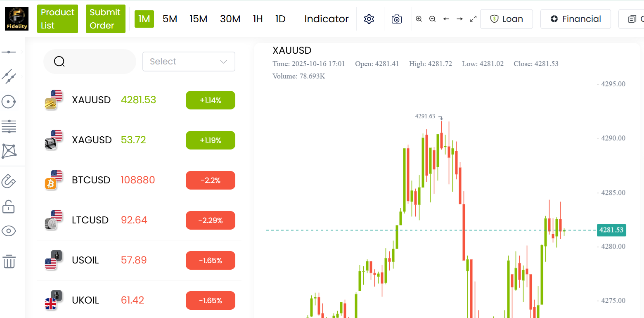Toggle magnet snap mode
Screen dimensions: 644x318
coord(9,180)
